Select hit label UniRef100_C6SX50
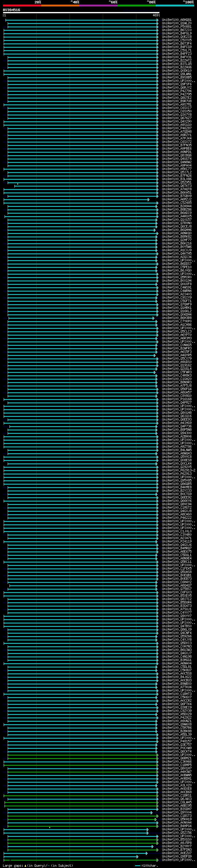The height and width of the screenshot is (868, 197). 176,111
